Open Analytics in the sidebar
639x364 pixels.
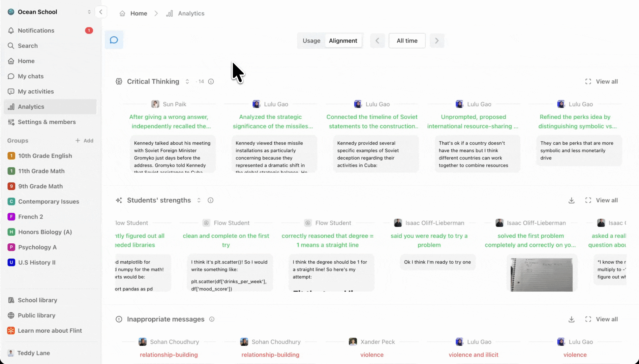coord(50,107)
